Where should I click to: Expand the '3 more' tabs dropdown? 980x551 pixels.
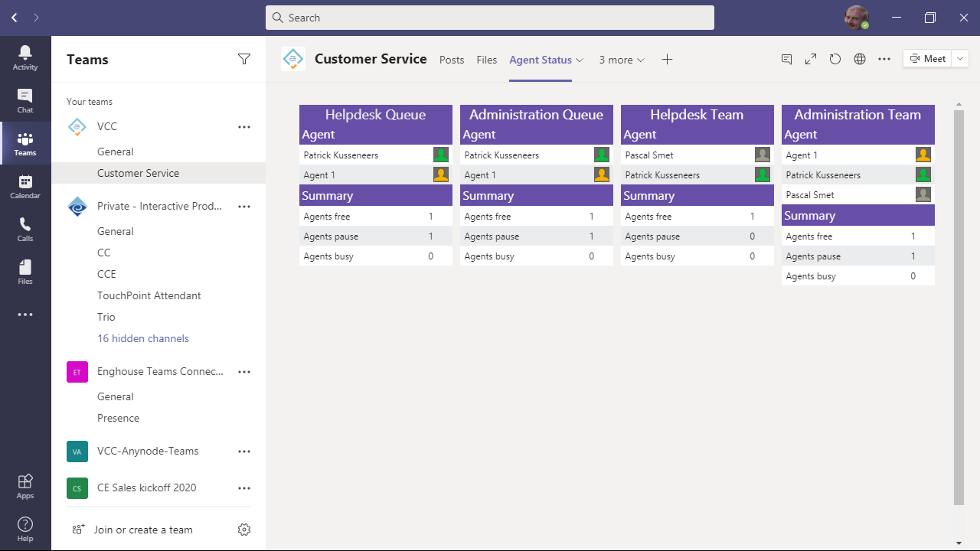click(x=622, y=60)
